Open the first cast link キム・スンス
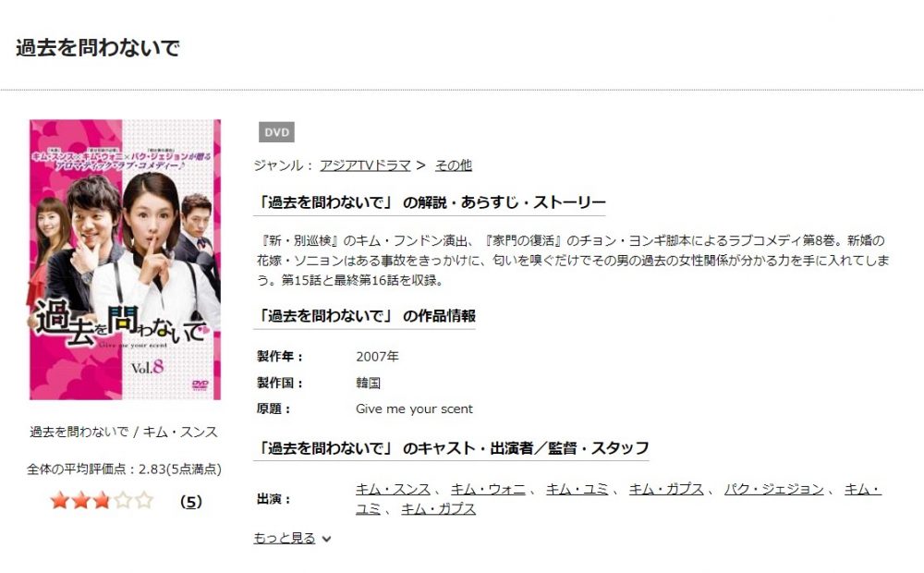The width and height of the screenshot is (924, 573). pyautogui.click(x=393, y=489)
